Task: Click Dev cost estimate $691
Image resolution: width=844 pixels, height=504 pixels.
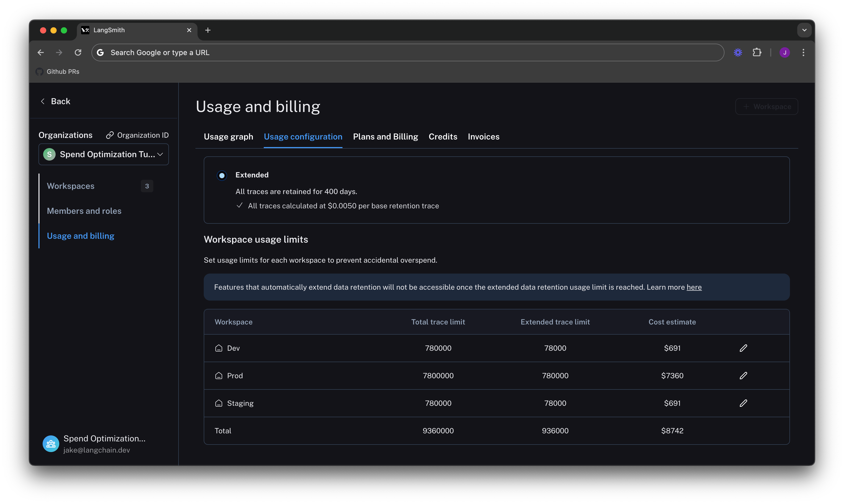Action: 672,348
